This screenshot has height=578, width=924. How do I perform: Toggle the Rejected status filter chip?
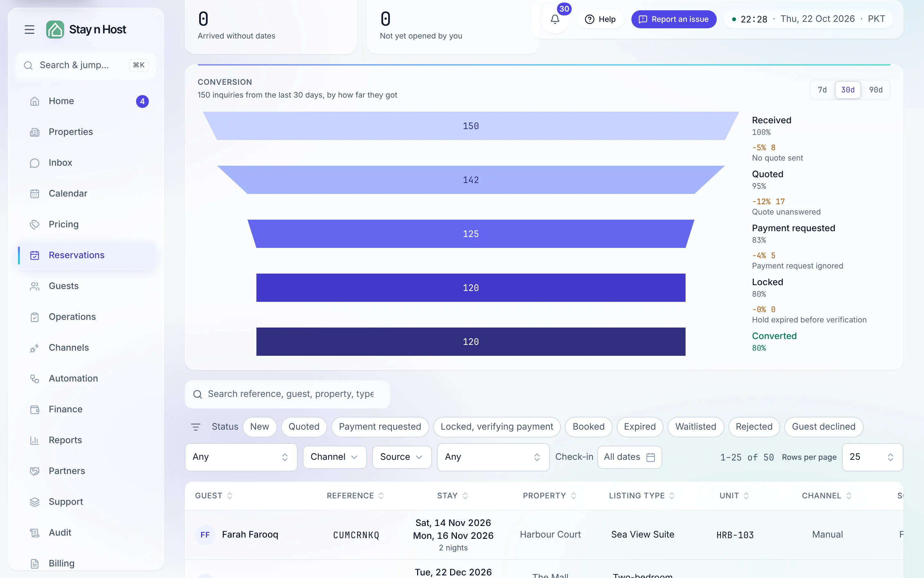(x=754, y=427)
